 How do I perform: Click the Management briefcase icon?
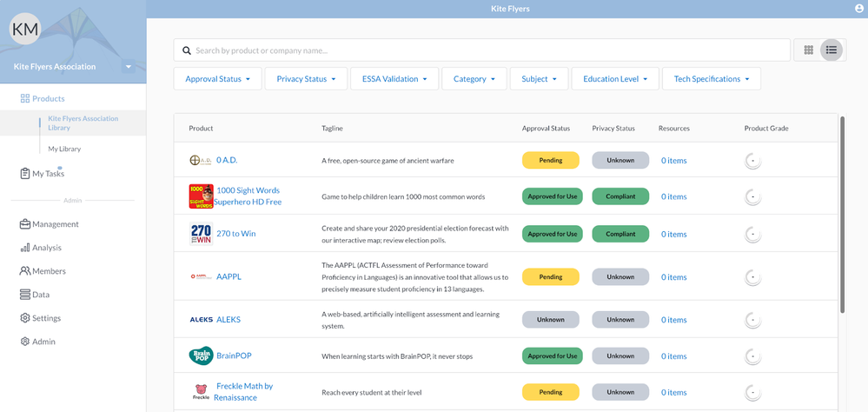[x=25, y=224]
